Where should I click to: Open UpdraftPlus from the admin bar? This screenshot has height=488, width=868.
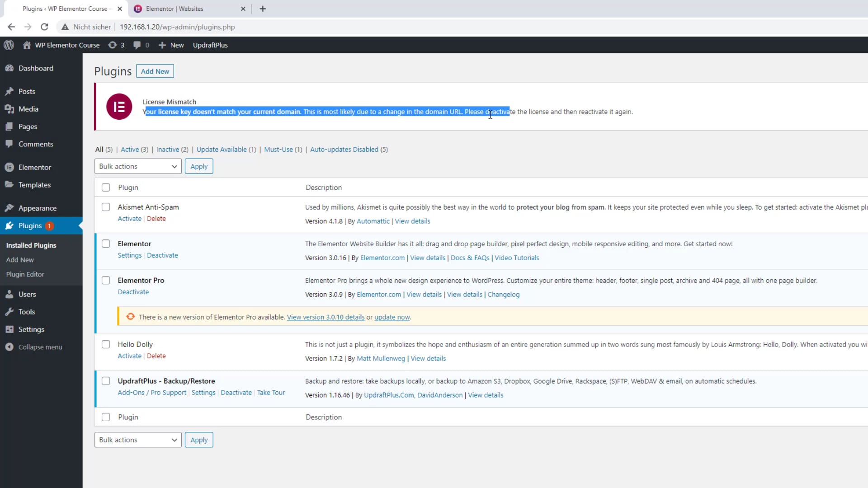click(x=210, y=45)
